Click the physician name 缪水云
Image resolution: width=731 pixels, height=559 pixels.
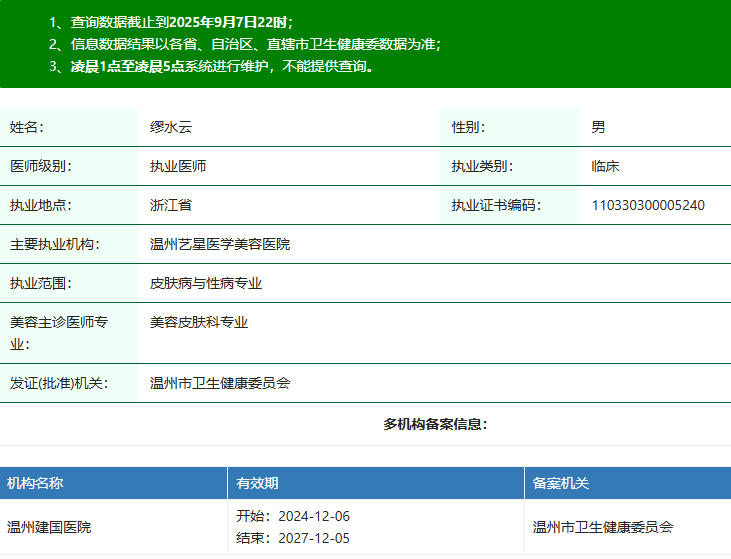(170, 127)
